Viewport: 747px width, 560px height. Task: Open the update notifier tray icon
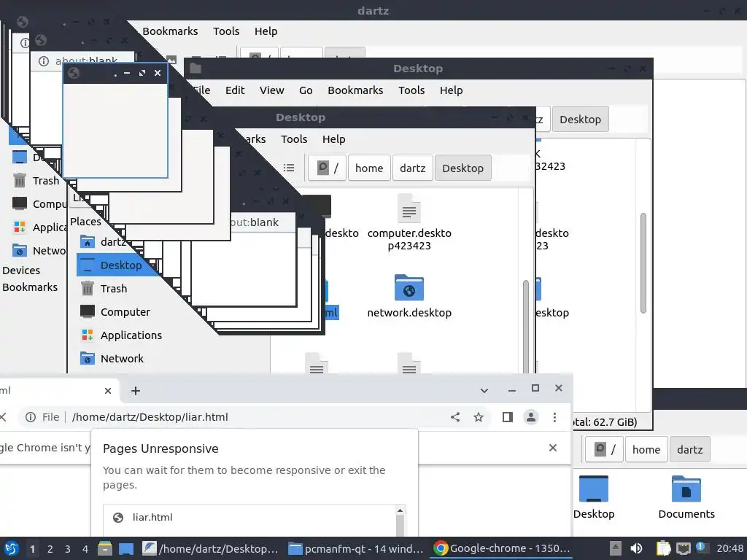pyautogui.click(x=701, y=548)
